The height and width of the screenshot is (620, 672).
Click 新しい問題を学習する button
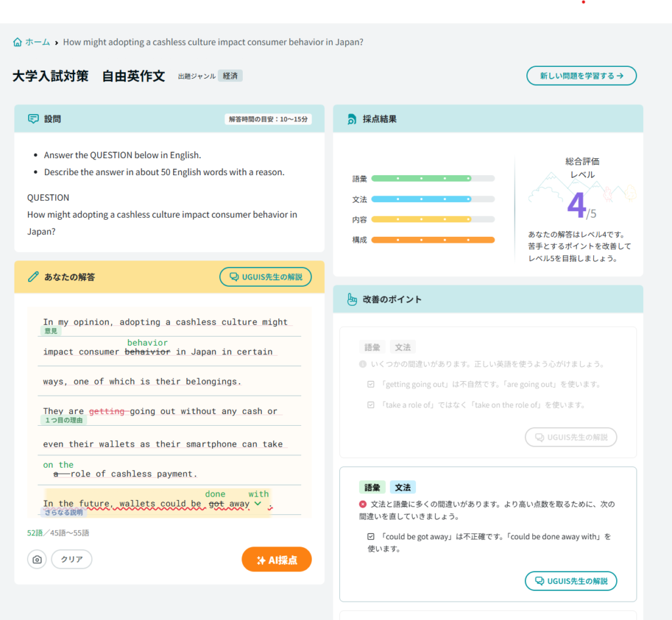tap(581, 76)
